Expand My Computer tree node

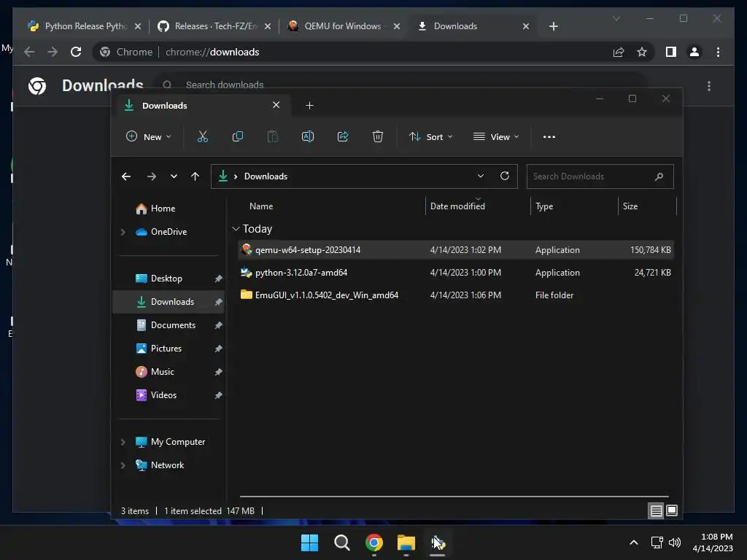123,442
